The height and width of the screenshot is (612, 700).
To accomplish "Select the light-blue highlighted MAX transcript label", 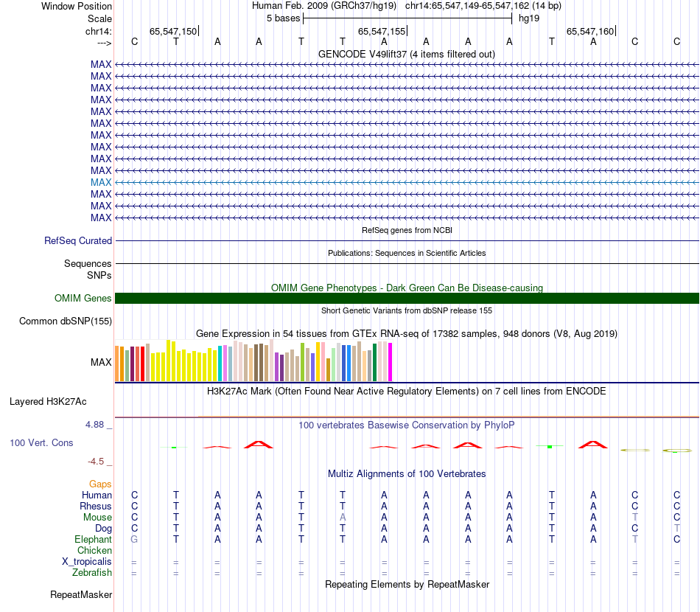I will [101, 182].
